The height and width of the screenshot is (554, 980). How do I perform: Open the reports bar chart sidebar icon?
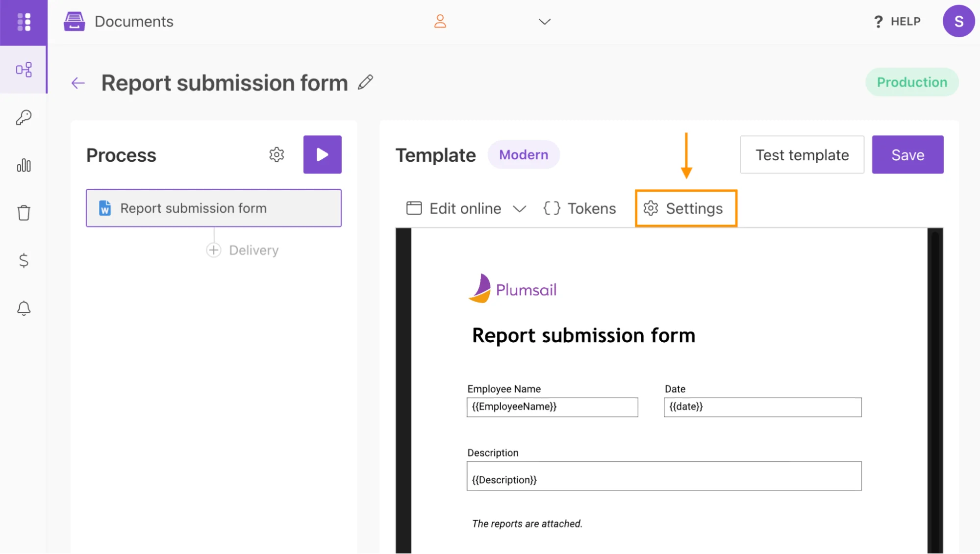coord(24,165)
